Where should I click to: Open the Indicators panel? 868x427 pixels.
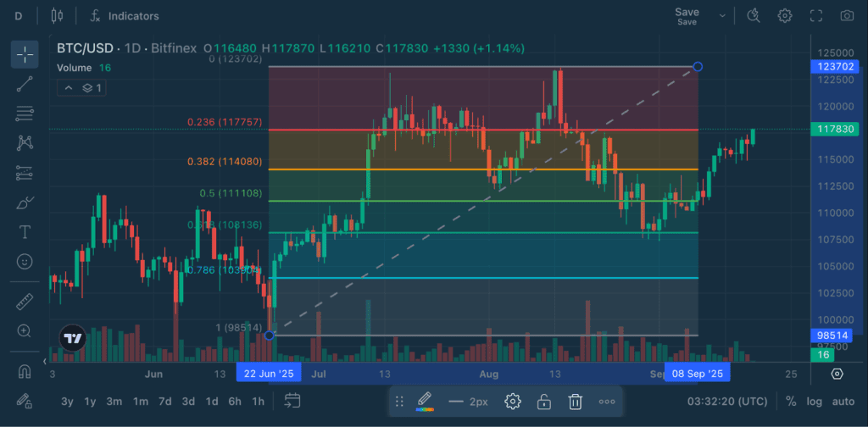tap(124, 16)
